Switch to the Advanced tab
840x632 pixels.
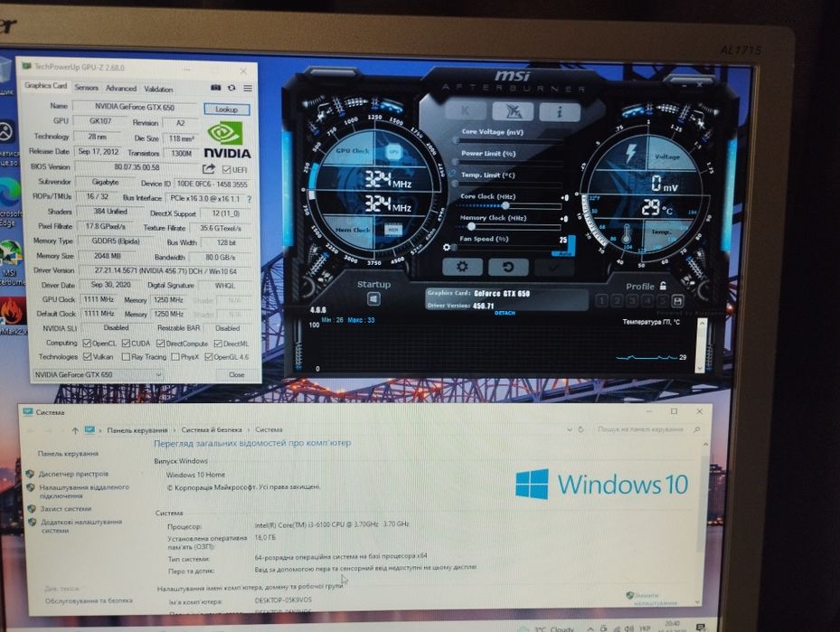[x=120, y=89]
